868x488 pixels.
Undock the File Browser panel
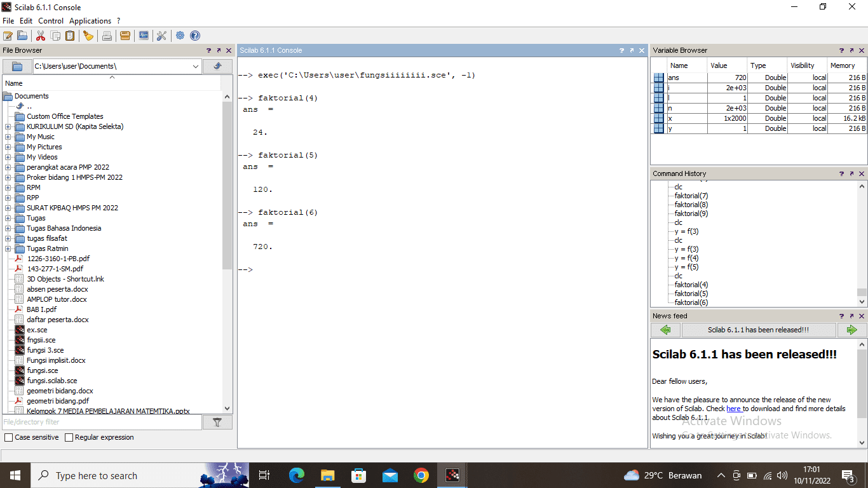click(x=219, y=50)
